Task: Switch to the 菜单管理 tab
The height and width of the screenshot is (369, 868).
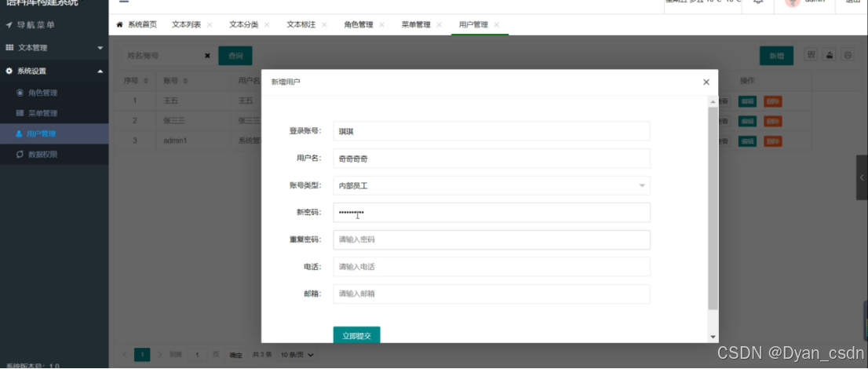Action: (416, 25)
